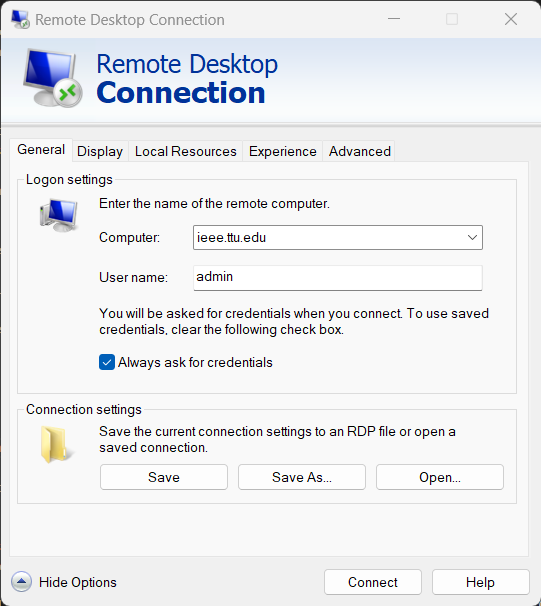Click the Remote Desktop title bar icon
The image size is (541, 606).
click(20, 19)
